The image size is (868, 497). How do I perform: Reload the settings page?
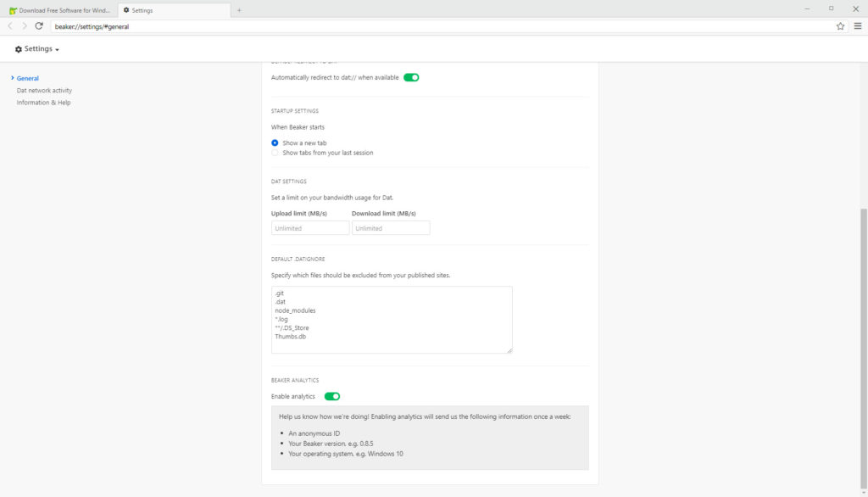pos(39,26)
